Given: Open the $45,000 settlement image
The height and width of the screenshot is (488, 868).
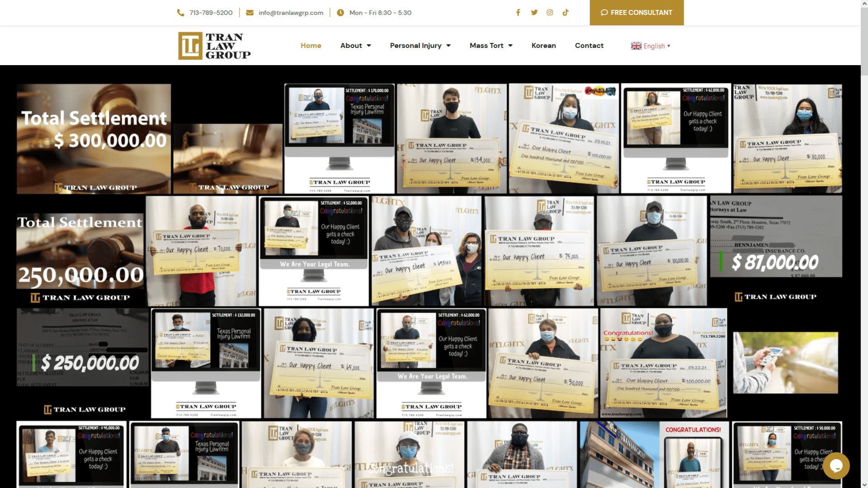Looking at the screenshot, I should (x=71, y=455).
